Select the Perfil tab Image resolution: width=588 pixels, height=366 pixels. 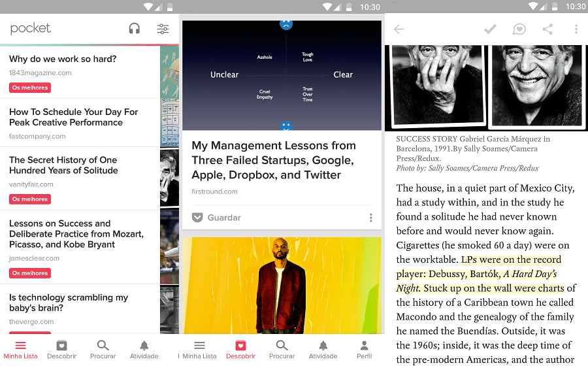[x=364, y=350]
